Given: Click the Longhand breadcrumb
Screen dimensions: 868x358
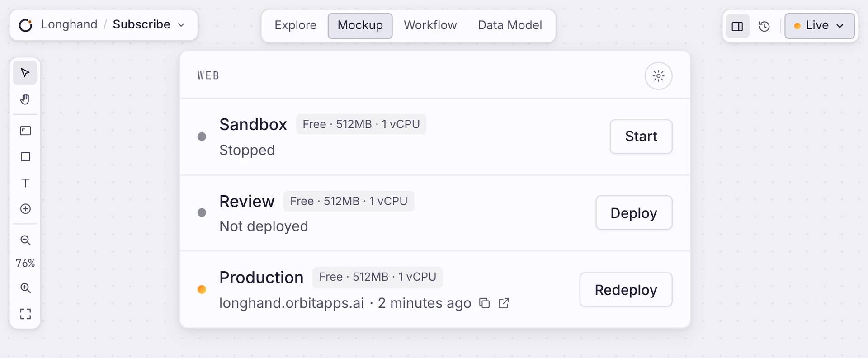Looking at the screenshot, I should (69, 24).
